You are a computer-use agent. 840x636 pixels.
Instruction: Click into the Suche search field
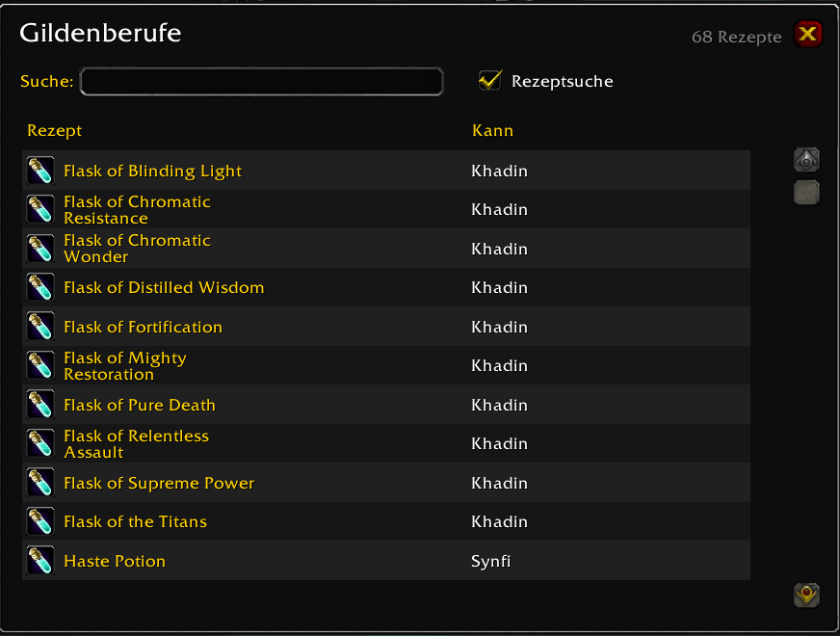[x=261, y=82]
